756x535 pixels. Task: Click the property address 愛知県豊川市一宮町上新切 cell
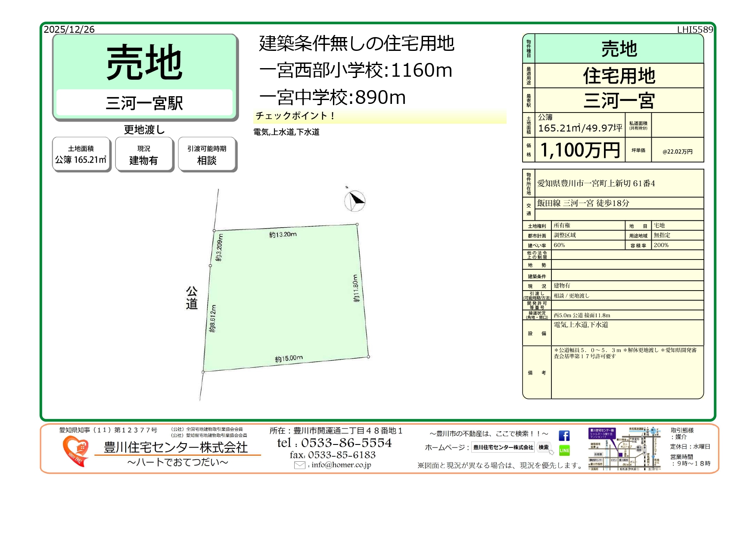[x=619, y=184]
